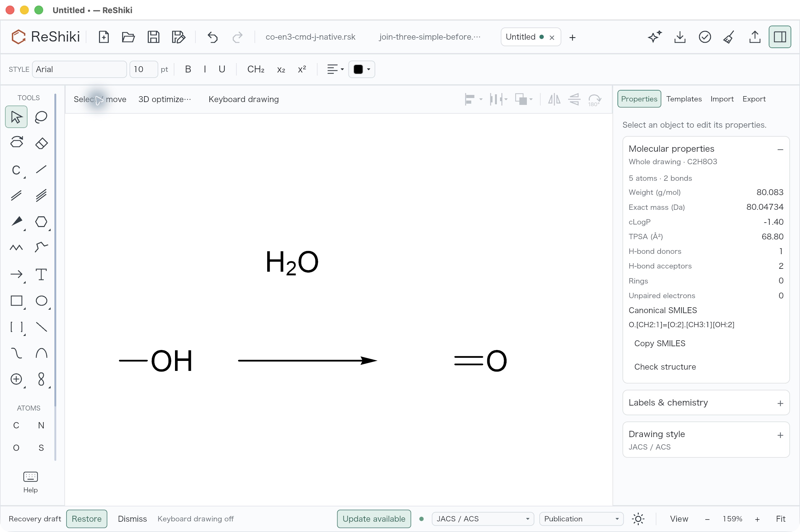
Task: Save the document with the floppy icon
Action: pos(153,37)
